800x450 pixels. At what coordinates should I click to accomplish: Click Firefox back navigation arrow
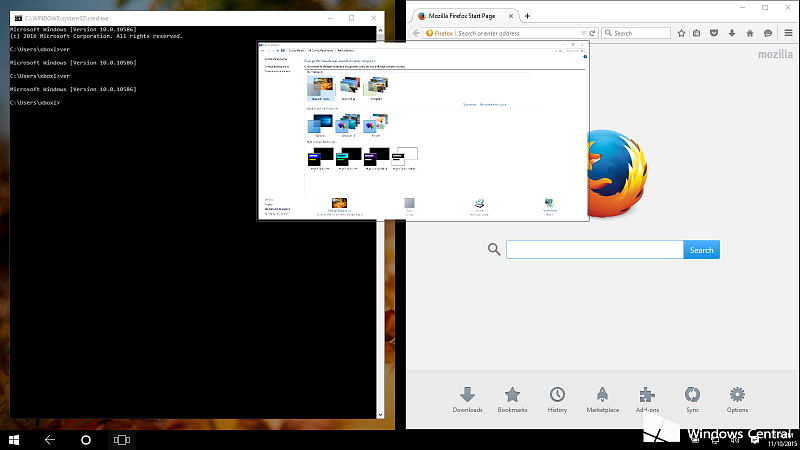coord(416,33)
